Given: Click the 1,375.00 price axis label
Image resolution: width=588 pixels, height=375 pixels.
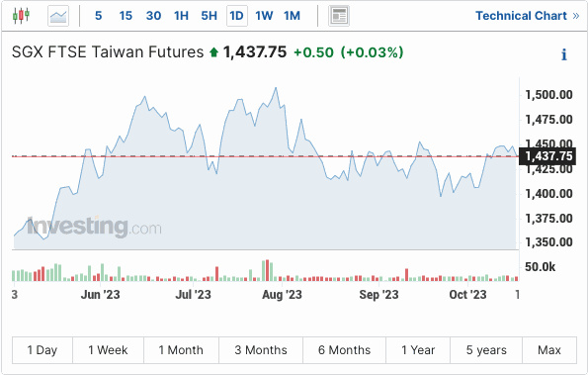Looking at the screenshot, I should click(548, 218).
